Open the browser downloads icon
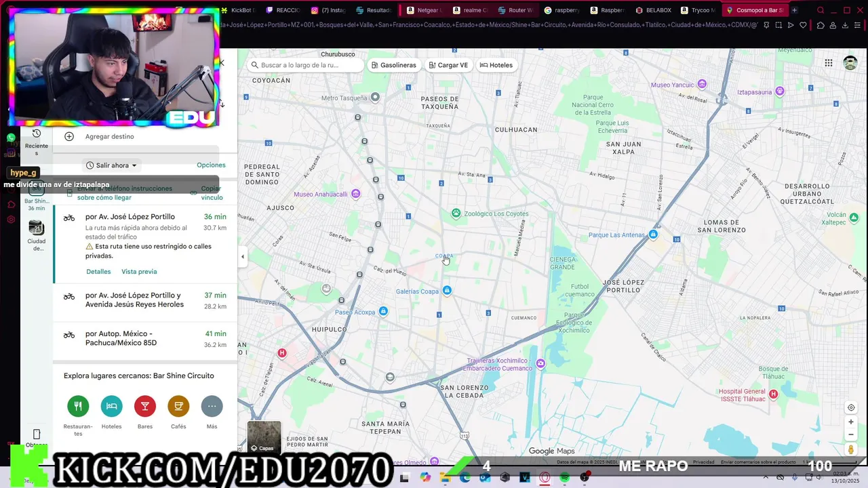 point(846,25)
